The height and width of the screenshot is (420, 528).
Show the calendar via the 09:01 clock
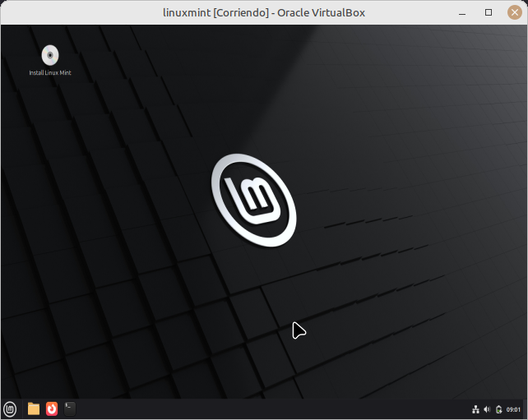point(513,409)
